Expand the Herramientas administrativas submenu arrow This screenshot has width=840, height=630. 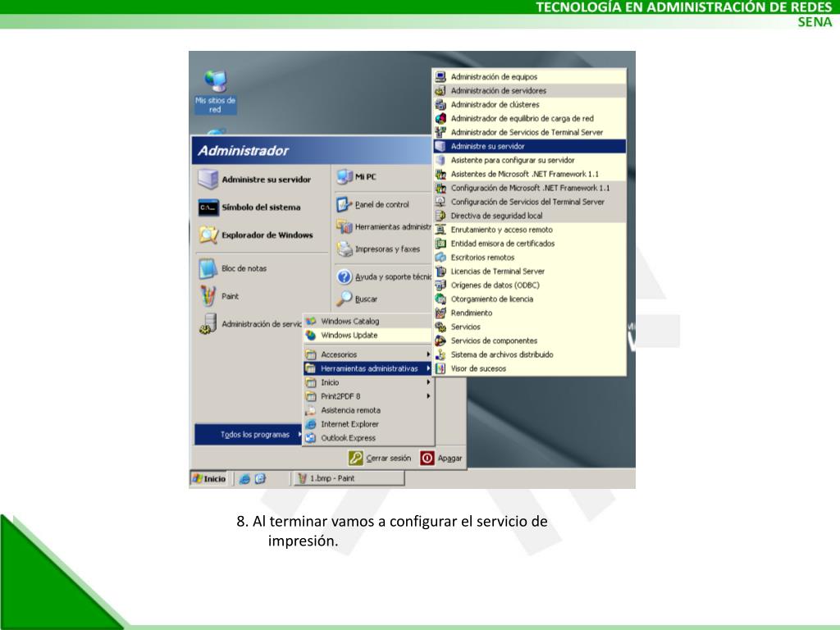tap(428, 368)
